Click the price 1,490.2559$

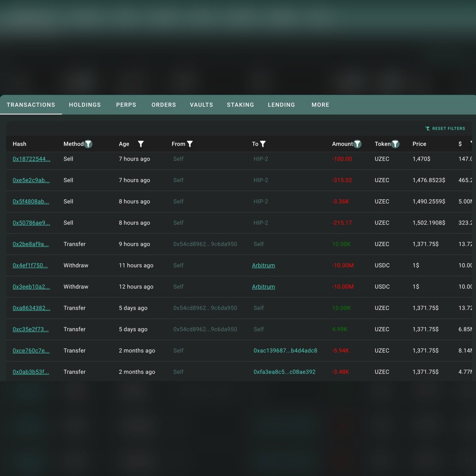click(x=429, y=202)
